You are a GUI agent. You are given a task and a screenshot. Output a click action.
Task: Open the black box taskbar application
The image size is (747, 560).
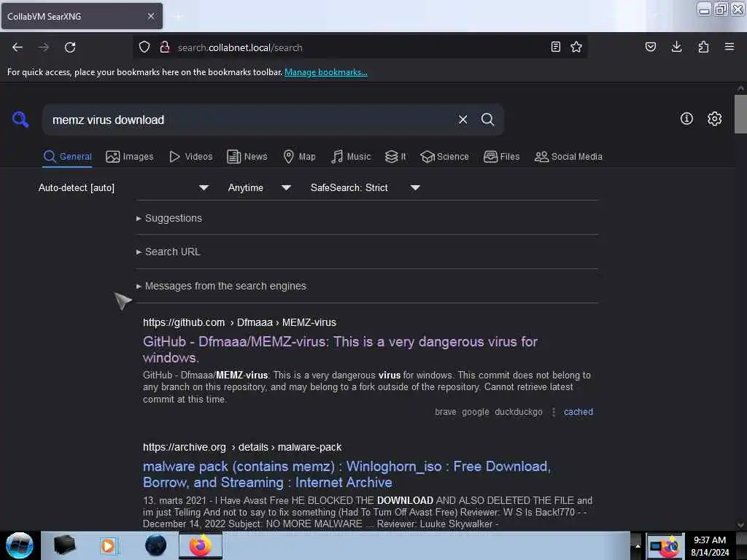point(64,545)
